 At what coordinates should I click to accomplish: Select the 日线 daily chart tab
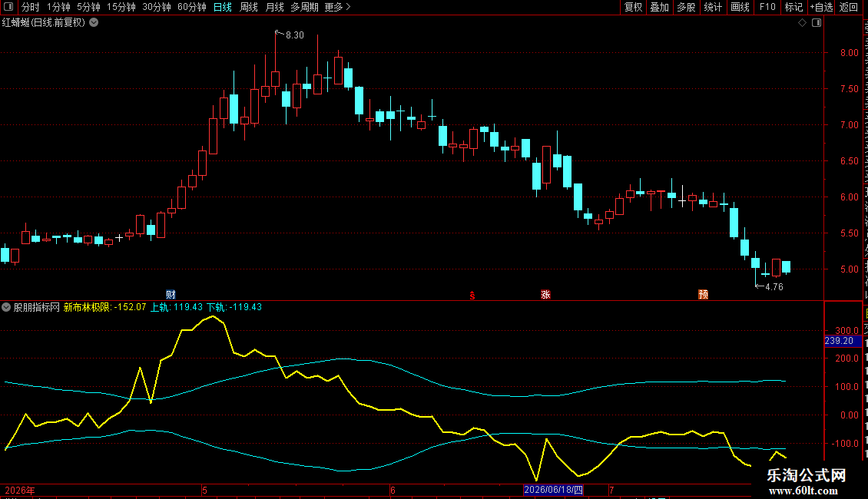(x=223, y=7)
